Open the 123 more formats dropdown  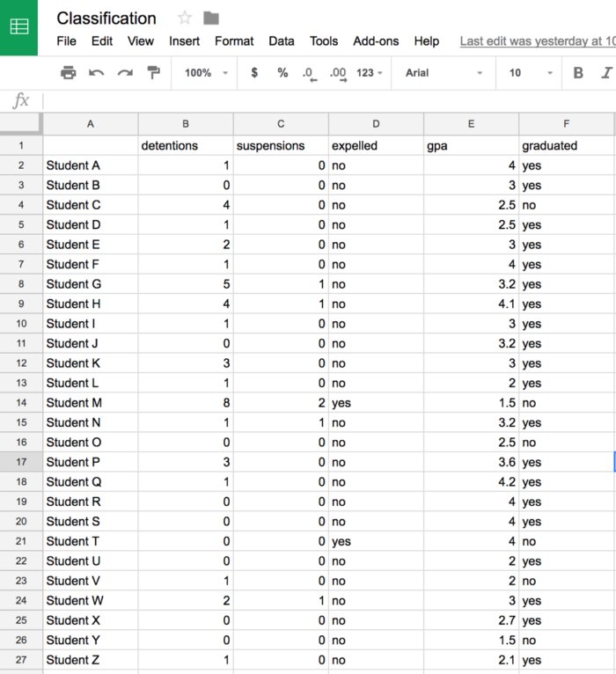point(369,73)
